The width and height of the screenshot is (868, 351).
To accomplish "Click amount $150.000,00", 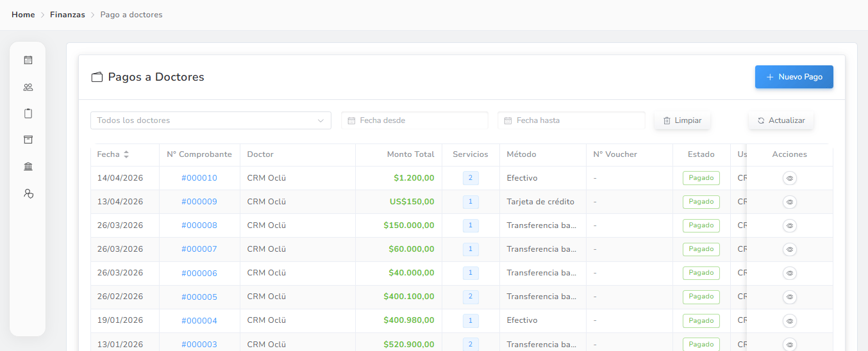I will pyautogui.click(x=409, y=225).
